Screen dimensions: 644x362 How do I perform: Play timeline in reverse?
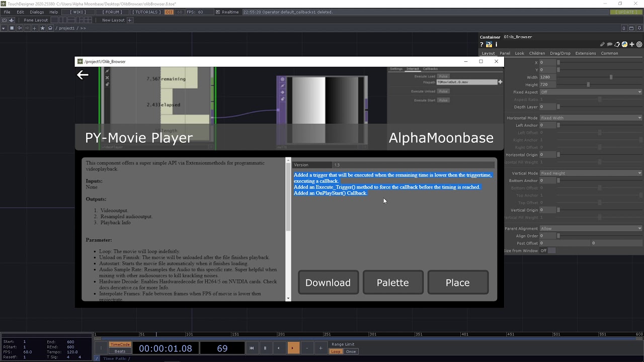coord(279,348)
